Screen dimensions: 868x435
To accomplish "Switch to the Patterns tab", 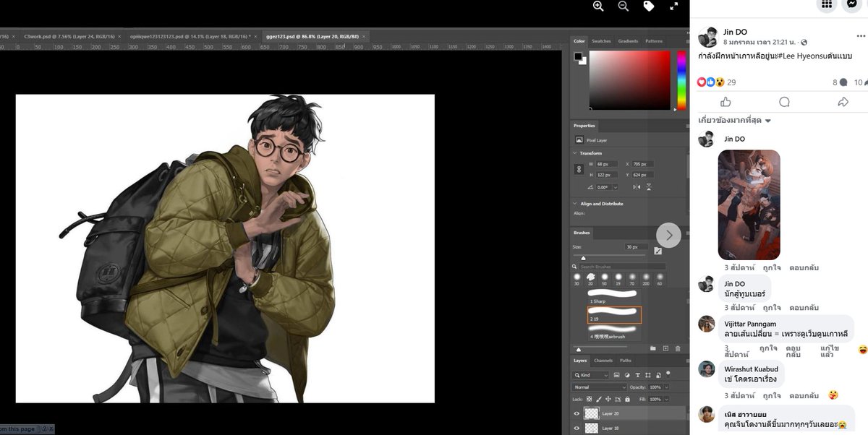I will pyautogui.click(x=654, y=41).
